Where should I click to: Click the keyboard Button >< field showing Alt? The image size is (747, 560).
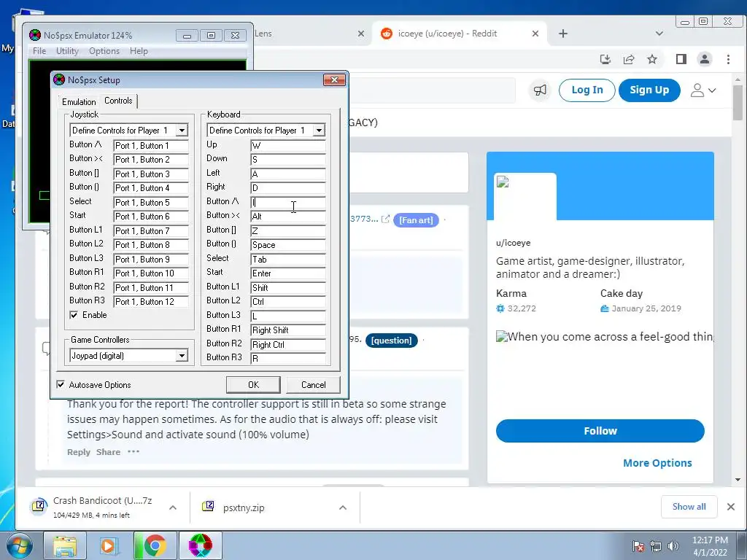pos(288,216)
